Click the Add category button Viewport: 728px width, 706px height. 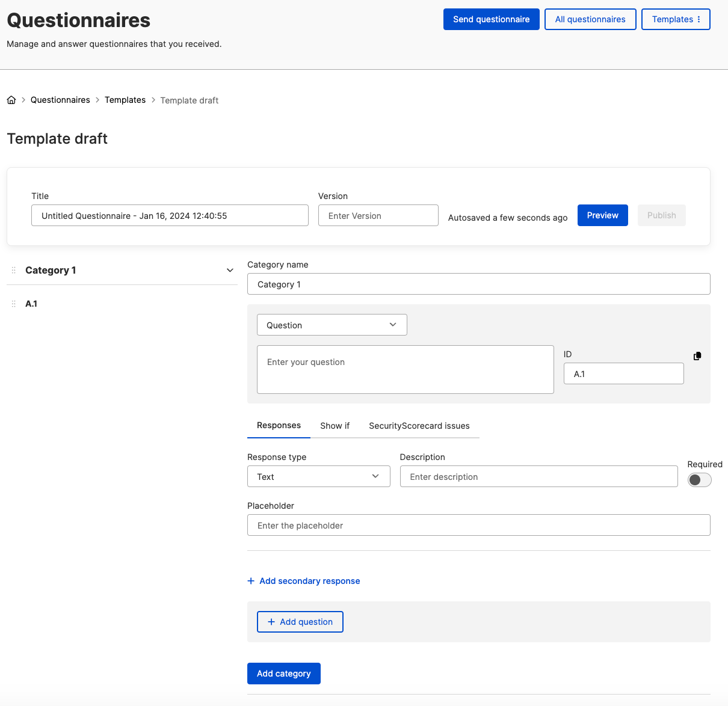click(x=283, y=674)
